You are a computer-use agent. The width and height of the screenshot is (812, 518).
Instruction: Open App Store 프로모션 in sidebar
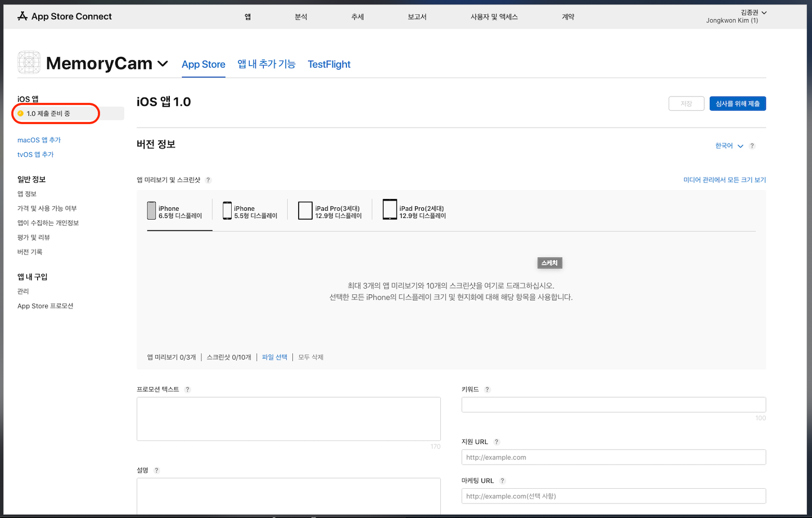pyautogui.click(x=45, y=307)
